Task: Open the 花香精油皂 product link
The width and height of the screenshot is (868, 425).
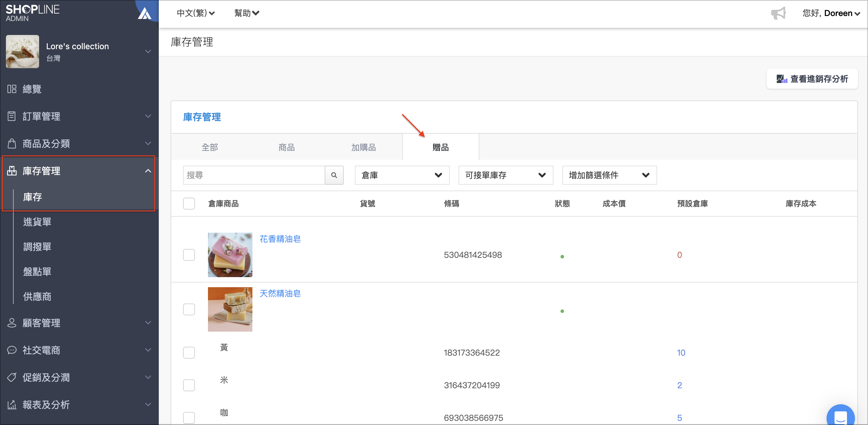Action: pos(280,239)
